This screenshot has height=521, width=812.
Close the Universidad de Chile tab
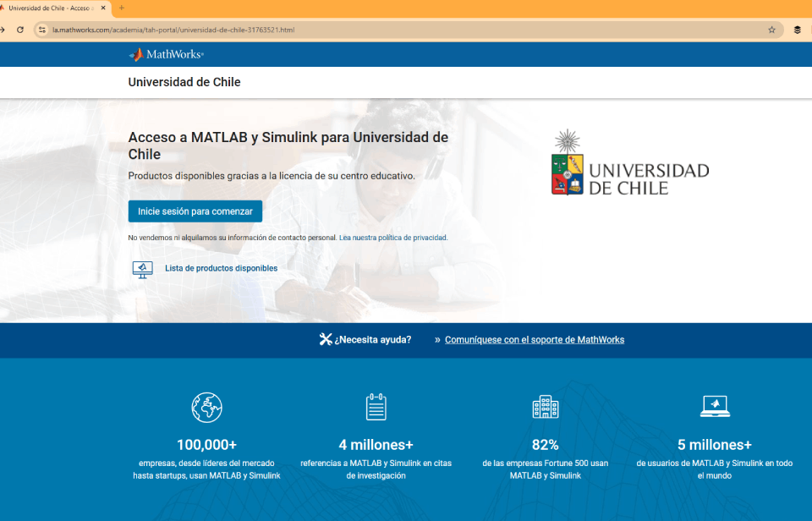tap(103, 8)
